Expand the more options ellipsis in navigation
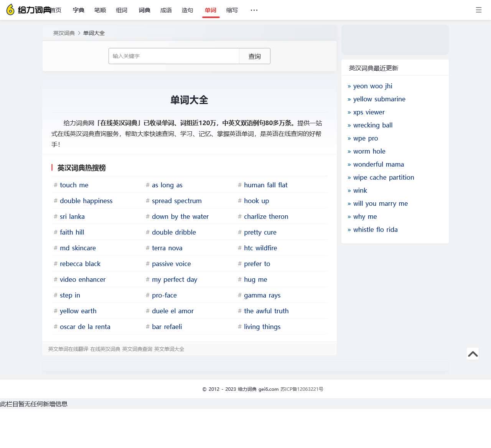 pyautogui.click(x=254, y=10)
